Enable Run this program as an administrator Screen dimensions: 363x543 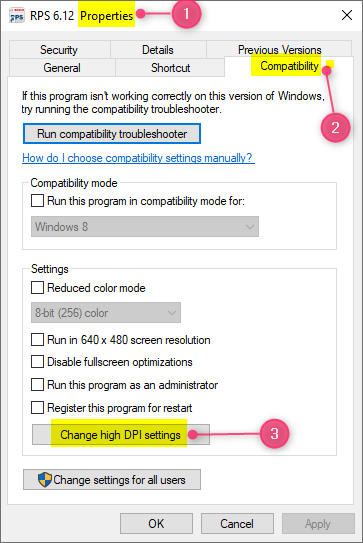[x=37, y=385]
